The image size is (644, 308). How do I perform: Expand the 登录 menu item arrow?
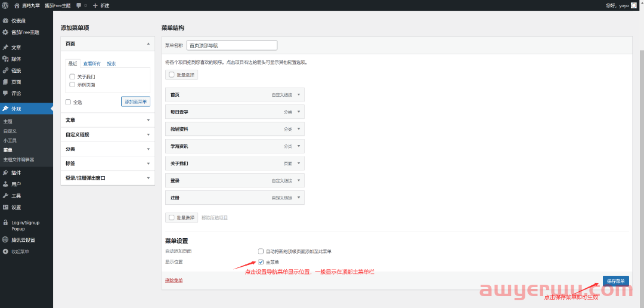pyautogui.click(x=299, y=180)
